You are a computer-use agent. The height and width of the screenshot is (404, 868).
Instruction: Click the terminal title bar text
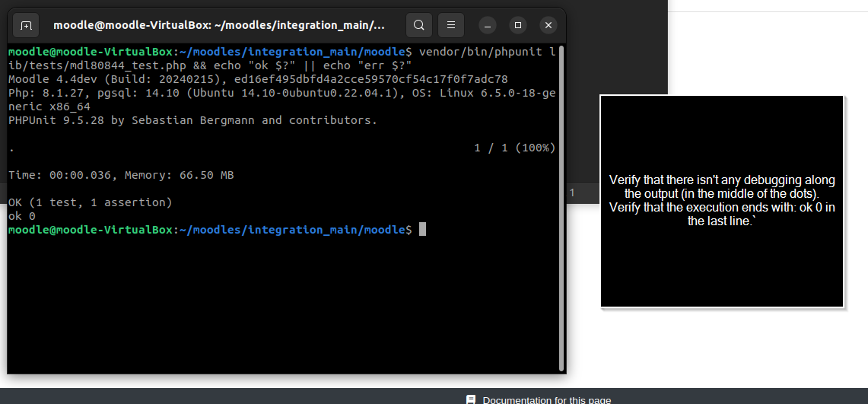pos(218,25)
